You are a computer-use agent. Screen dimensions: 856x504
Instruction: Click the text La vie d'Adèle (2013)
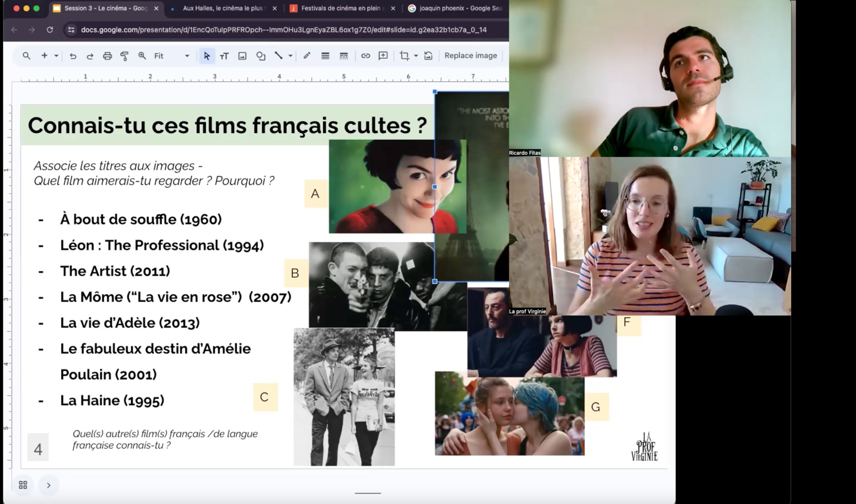tap(130, 323)
